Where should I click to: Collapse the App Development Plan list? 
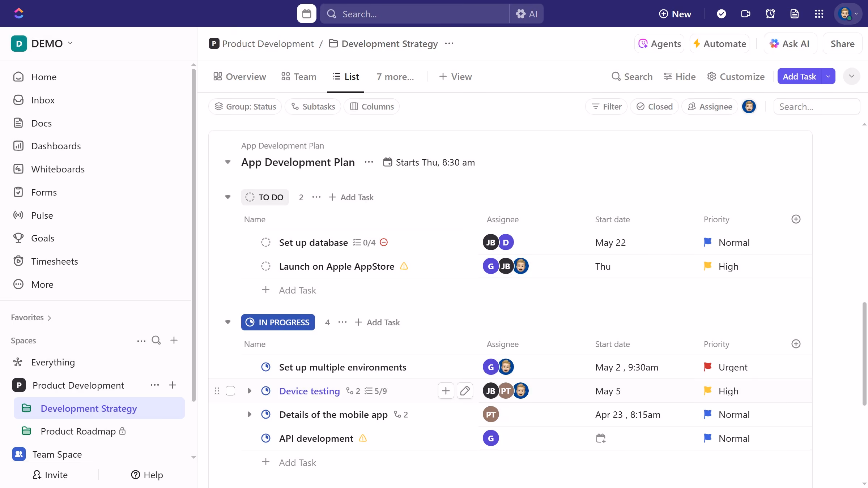coord(228,162)
